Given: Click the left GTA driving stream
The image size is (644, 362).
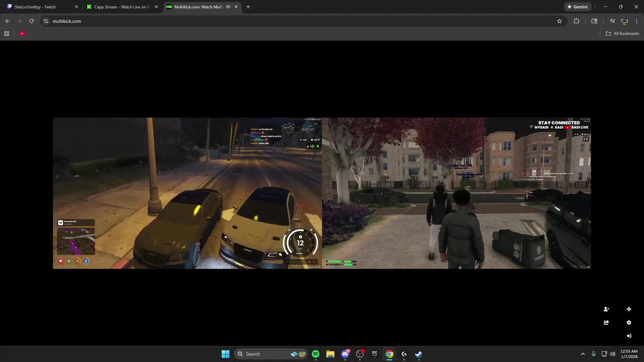Looking at the screenshot, I should point(187,193).
